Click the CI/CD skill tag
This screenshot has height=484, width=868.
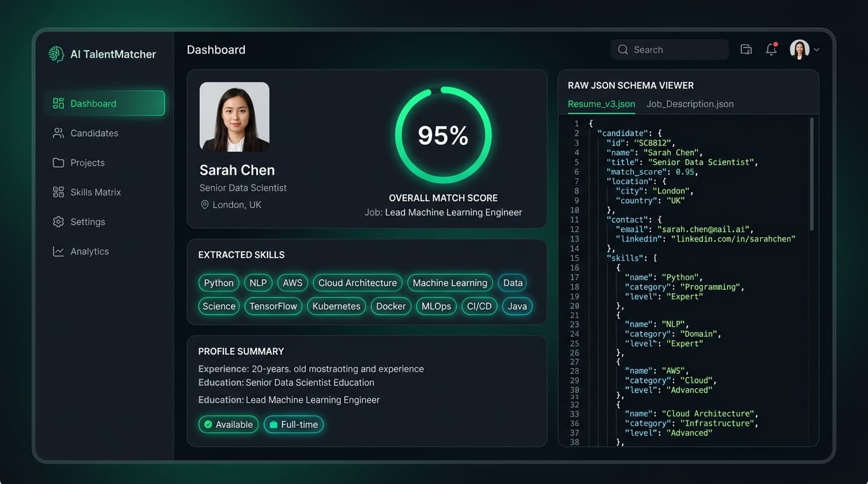479,306
